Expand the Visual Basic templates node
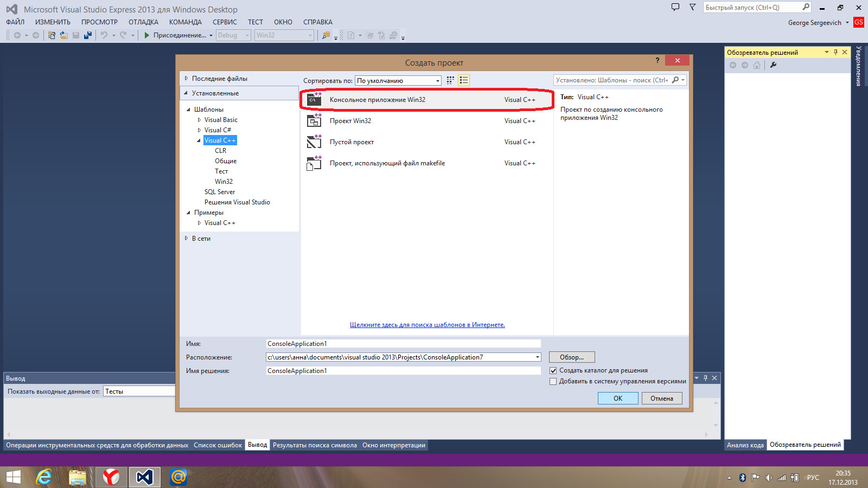The image size is (868, 488). click(199, 120)
